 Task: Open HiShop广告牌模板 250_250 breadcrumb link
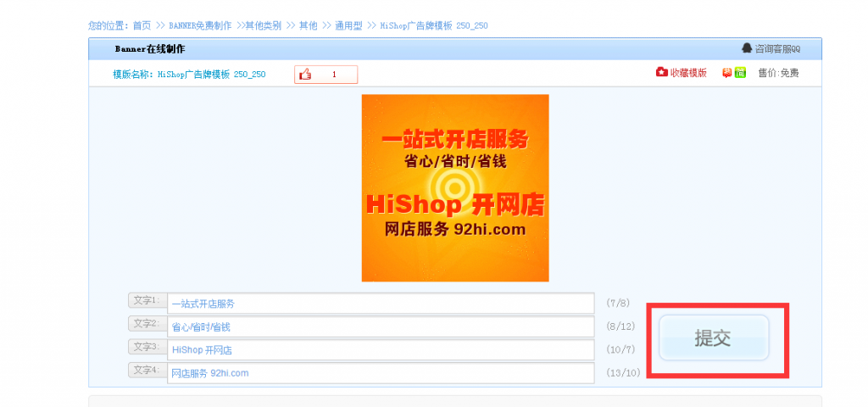coord(433,25)
